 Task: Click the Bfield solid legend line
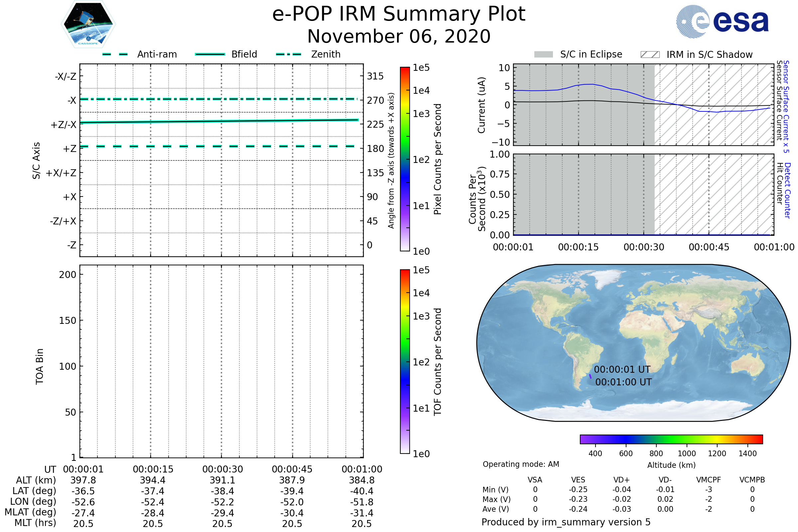210,54
